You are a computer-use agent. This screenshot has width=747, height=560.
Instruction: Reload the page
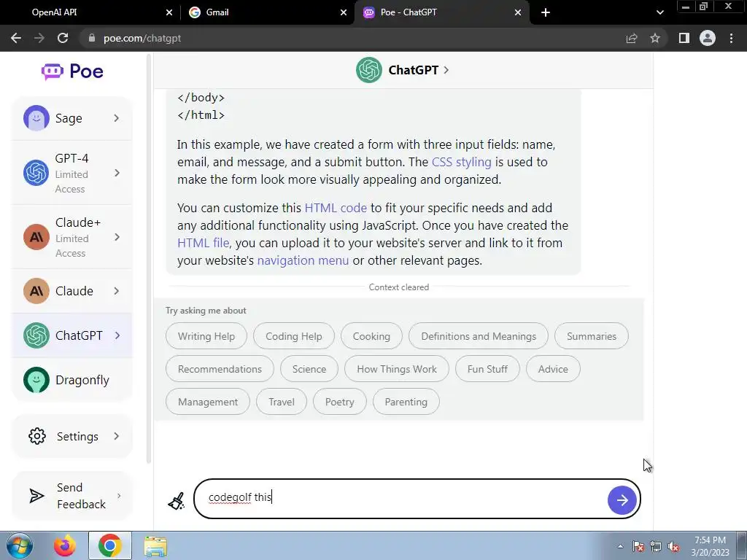point(63,38)
